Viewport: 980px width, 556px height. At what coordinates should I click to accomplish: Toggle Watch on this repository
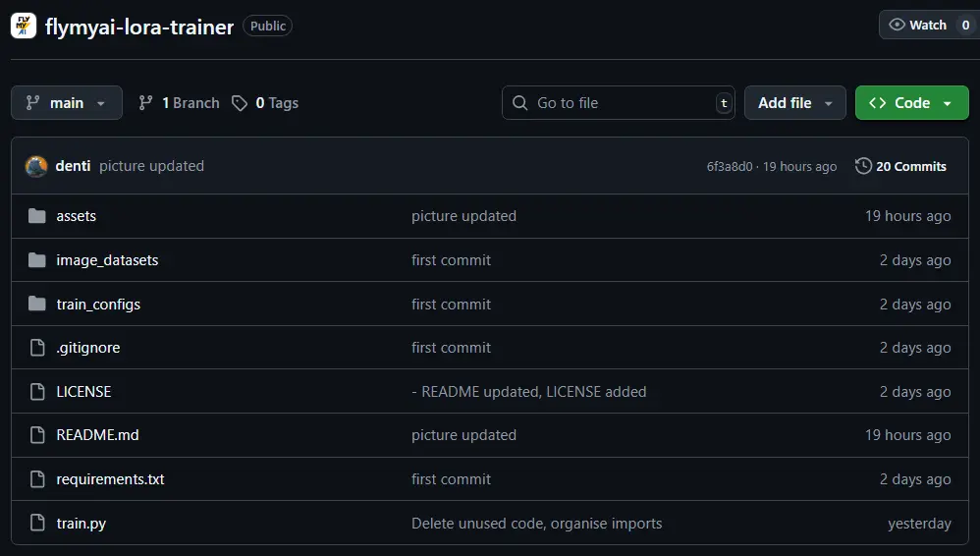click(917, 26)
